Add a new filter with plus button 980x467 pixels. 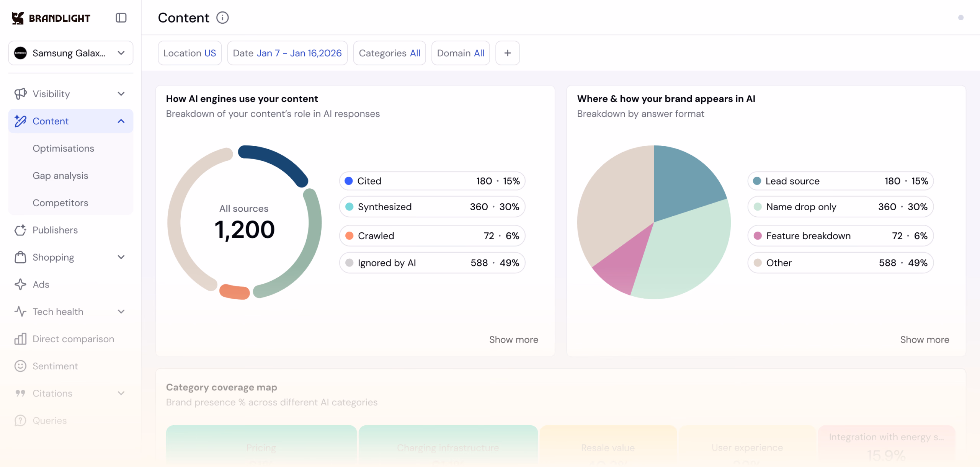point(508,53)
